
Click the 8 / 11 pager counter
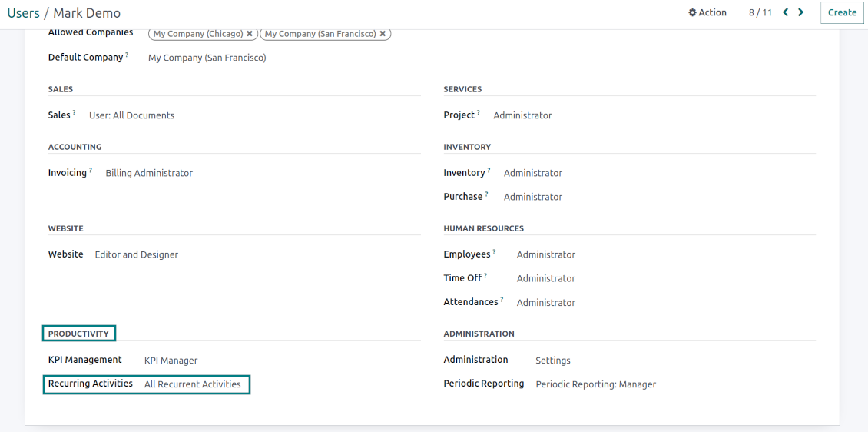pyautogui.click(x=760, y=12)
